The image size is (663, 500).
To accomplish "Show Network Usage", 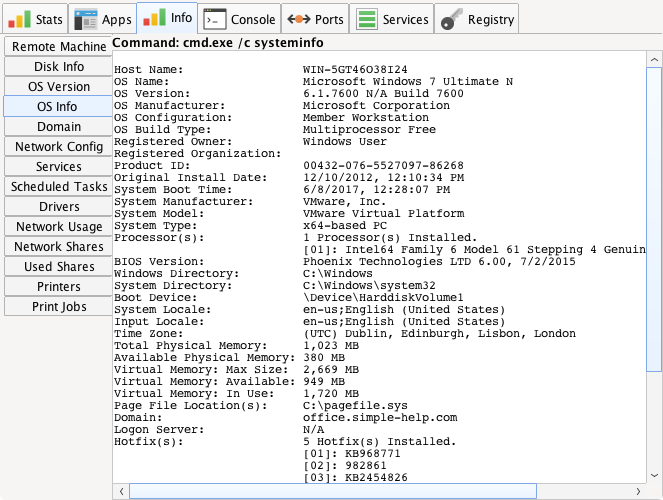I will click(x=58, y=227).
